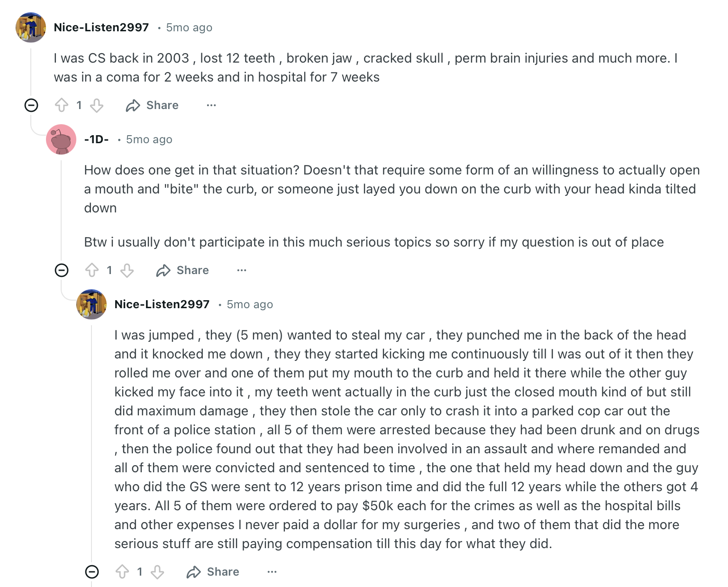The image size is (728, 587).
Task: Collapse the last Nice-Listen2997 reply
Action: (x=92, y=572)
